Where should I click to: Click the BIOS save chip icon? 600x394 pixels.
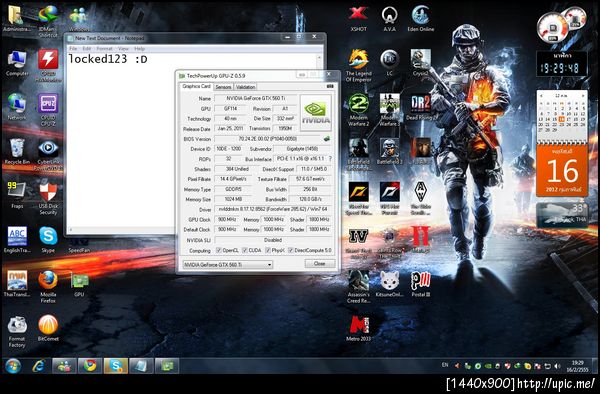pyautogui.click(x=327, y=139)
